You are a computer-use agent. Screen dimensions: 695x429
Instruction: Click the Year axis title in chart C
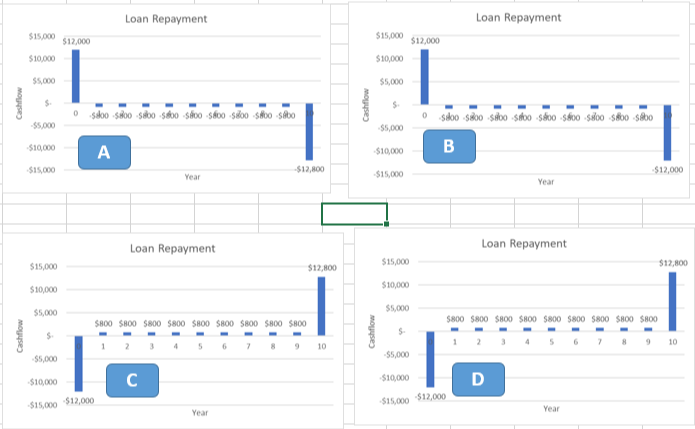(200, 413)
